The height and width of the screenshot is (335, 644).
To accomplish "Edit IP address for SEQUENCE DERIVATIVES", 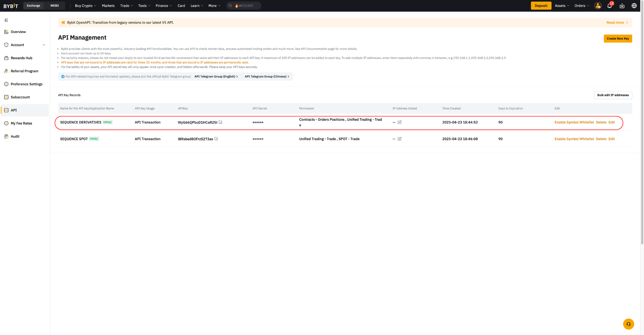I will (x=399, y=122).
